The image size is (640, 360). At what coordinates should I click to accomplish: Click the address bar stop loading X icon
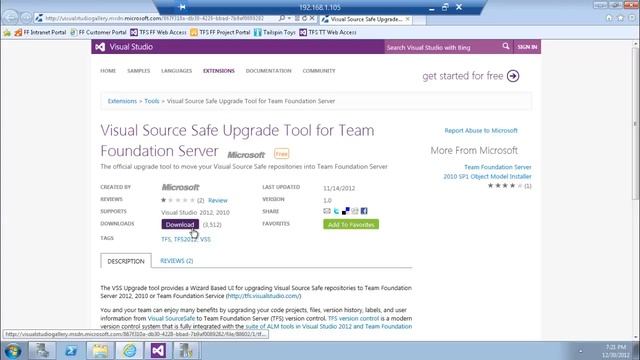(x=312, y=18)
